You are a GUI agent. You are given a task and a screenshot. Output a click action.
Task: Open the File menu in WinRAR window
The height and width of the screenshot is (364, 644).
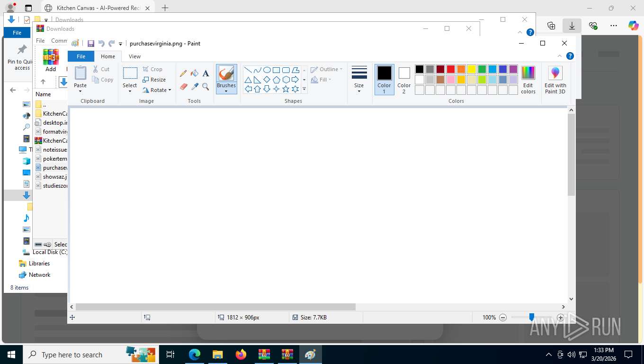click(x=40, y=41)
